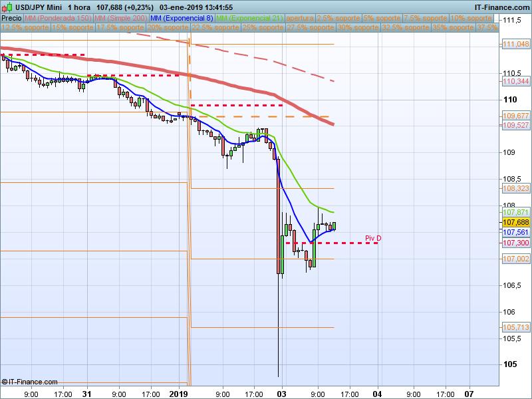532x399 pixels.
Task: Click the 2.5% soporte legend label
Action: 338,19
